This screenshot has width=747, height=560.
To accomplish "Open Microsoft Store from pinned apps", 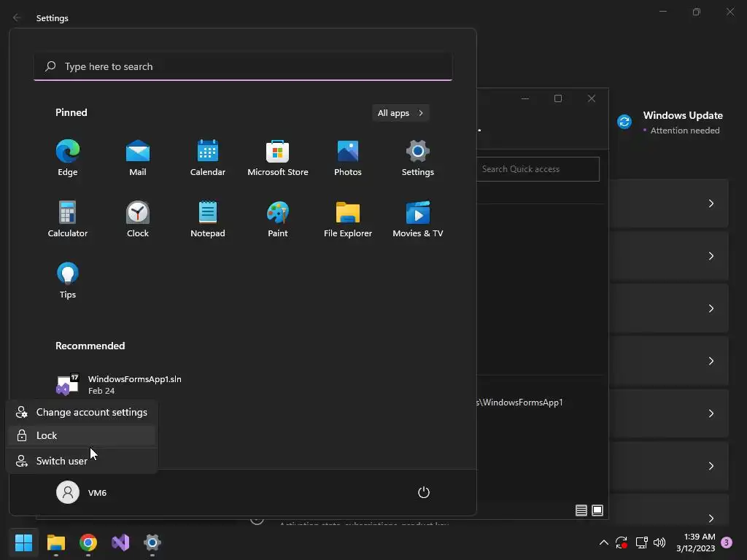I will [x=278, y=158].
